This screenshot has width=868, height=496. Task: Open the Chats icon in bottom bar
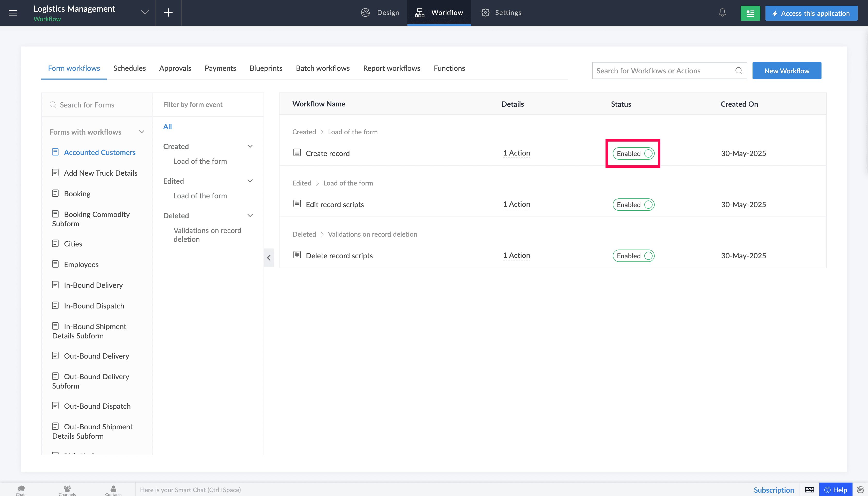point(21,490)
